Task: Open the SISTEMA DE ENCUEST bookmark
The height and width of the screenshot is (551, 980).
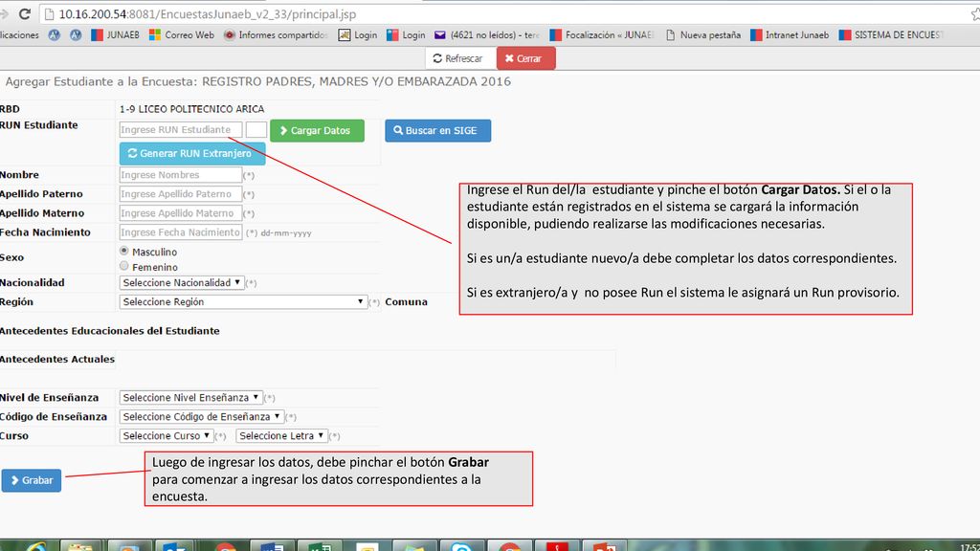Action: 891,35
